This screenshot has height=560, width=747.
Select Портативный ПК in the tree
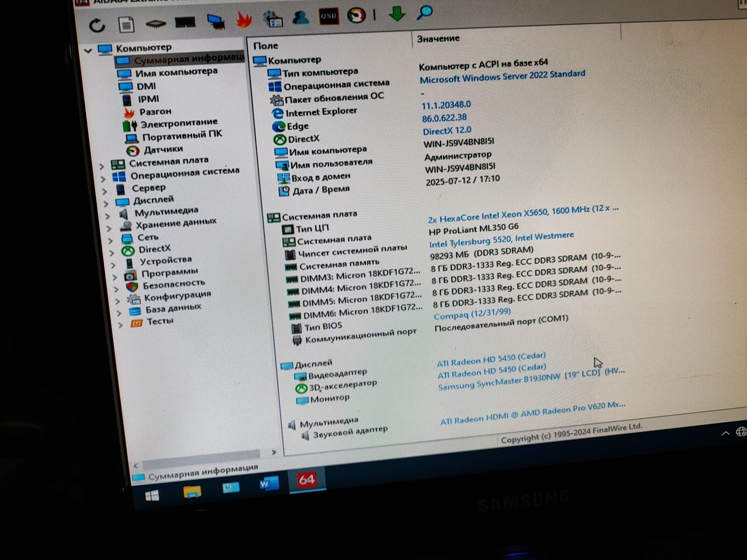tap(173, 136)
